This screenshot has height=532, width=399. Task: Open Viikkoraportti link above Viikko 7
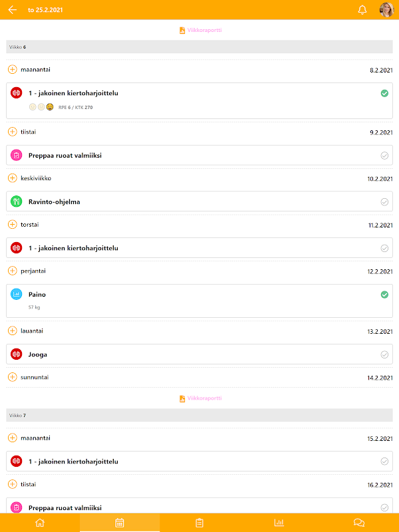[x=199, y=398]
